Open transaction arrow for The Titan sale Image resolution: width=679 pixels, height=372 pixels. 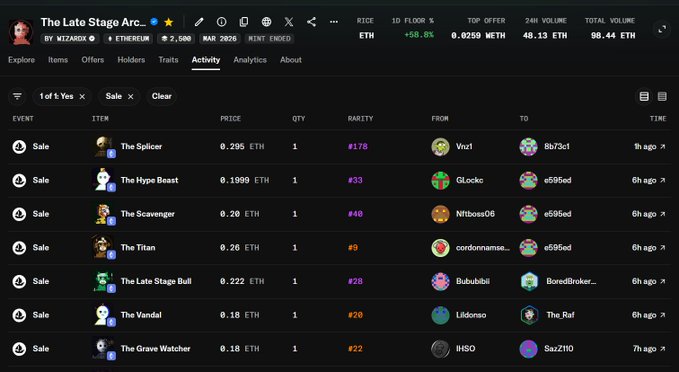(663, 248)
